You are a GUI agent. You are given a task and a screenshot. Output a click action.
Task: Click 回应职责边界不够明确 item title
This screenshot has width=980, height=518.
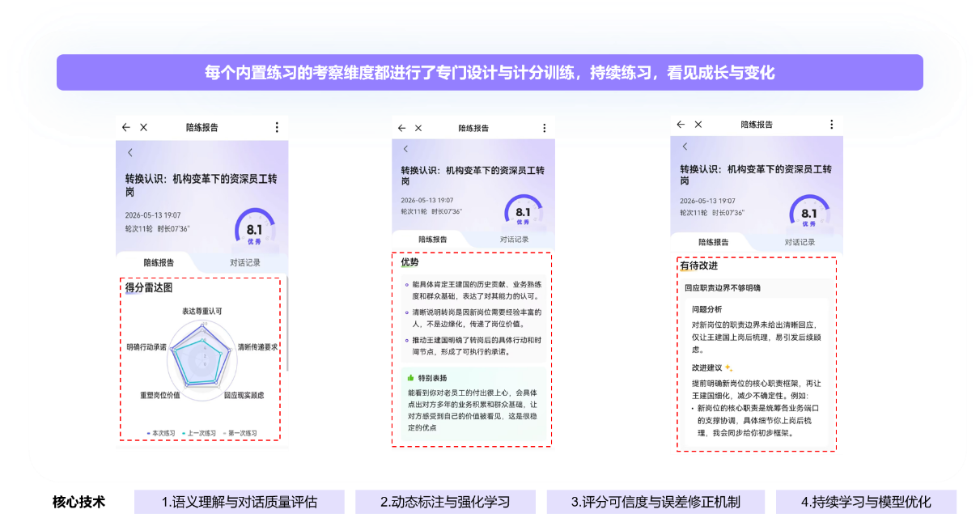click(723, 287)
